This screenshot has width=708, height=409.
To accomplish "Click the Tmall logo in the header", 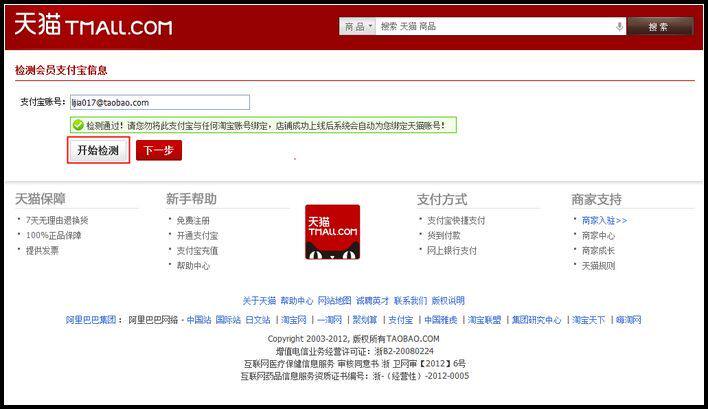I will click(x=93, y=25).
